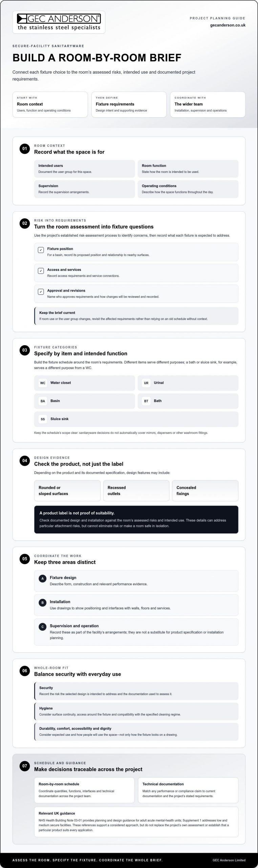Click the GEC Anderson logo
The image size is (258, 868).
coord(59,22)
